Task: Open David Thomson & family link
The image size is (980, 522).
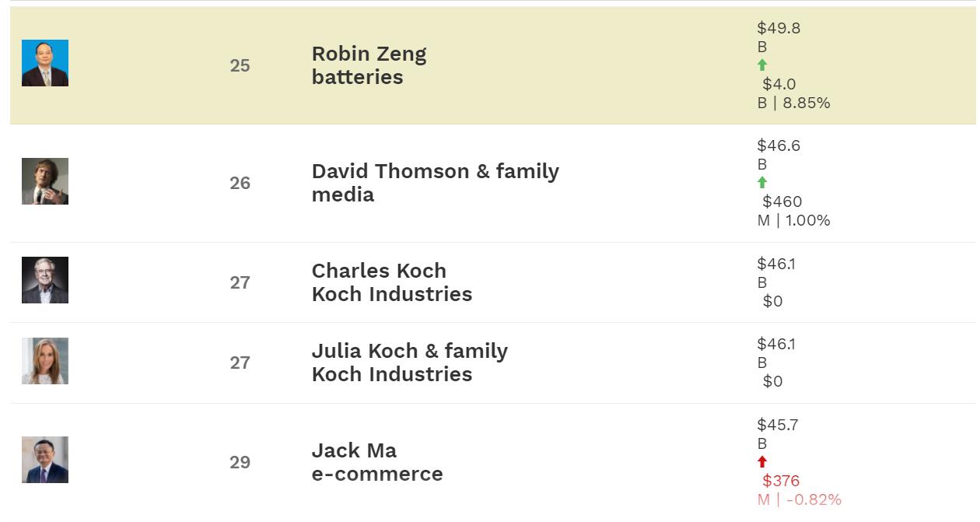Action: (x=435, y=172)
